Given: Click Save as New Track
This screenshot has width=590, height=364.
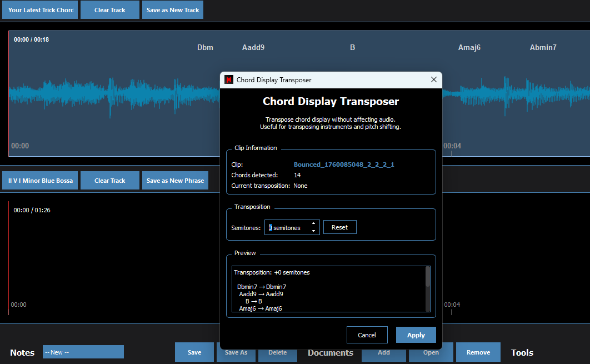Looking at the screenshot, I should coord(173,10).
